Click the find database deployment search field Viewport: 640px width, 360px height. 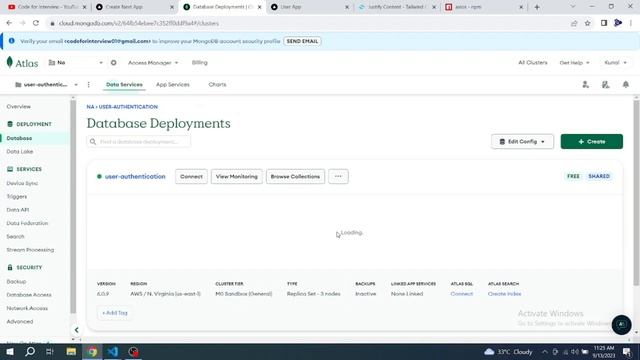(x=139, y=142)
